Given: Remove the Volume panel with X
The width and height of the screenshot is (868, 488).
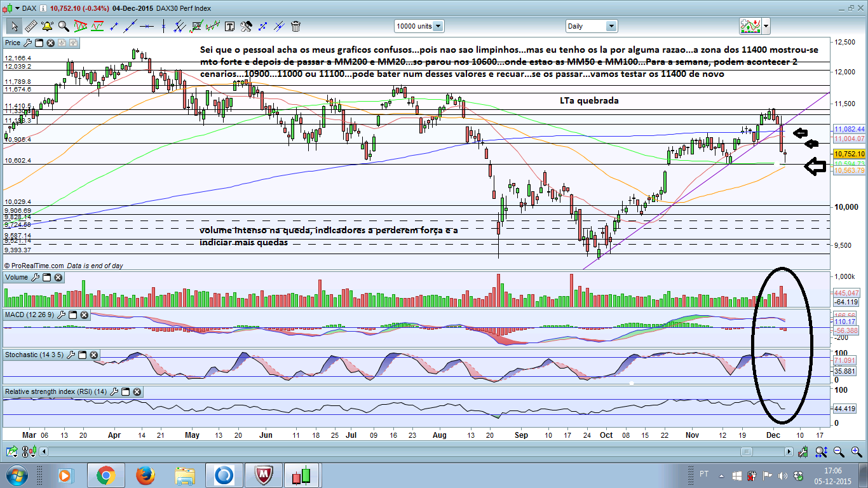Looking at the screenshot, I should (x=58, y=277).
